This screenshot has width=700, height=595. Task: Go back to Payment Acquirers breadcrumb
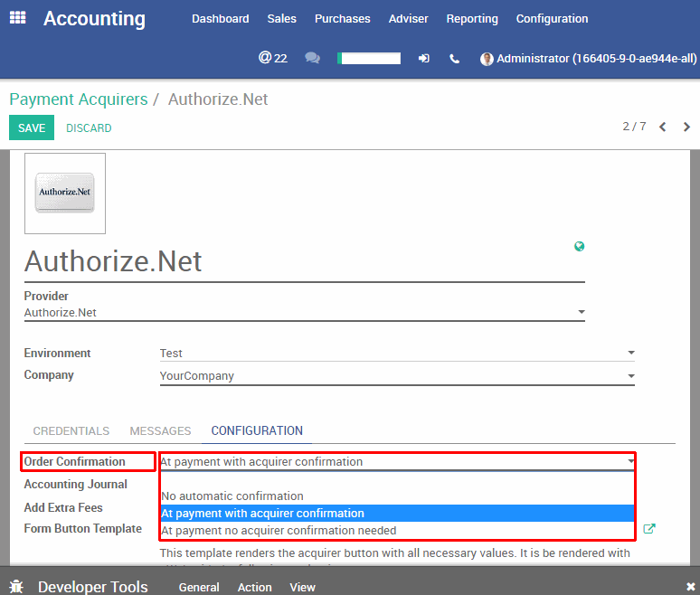click(79, 99)
